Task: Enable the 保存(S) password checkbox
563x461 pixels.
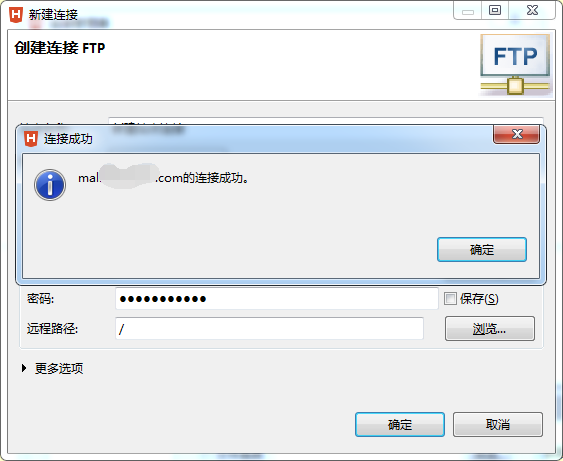Action: 450,298
